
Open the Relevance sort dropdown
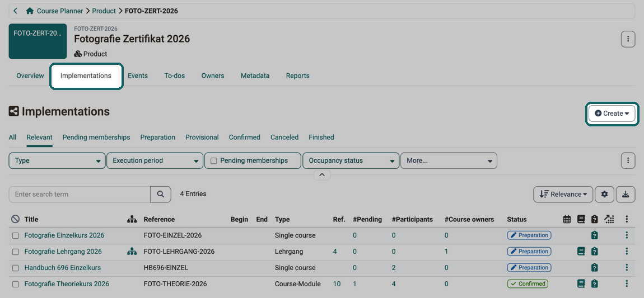563,195
